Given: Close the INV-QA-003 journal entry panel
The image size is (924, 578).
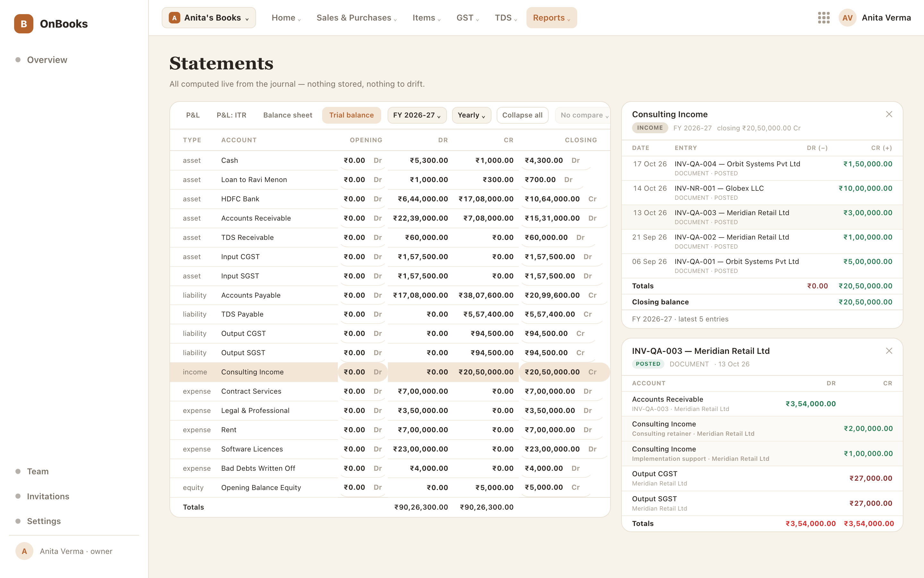Looking at the screenshot, I should point(889,351).
